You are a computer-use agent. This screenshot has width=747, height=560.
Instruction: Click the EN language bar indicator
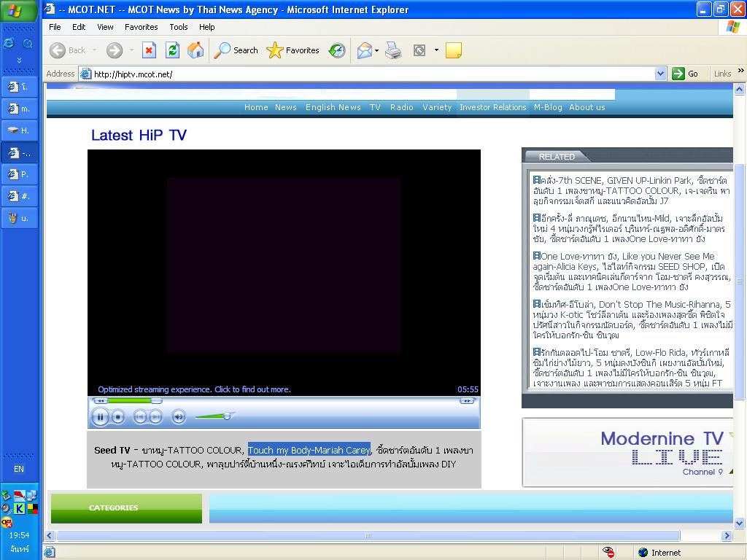[19, 469]
